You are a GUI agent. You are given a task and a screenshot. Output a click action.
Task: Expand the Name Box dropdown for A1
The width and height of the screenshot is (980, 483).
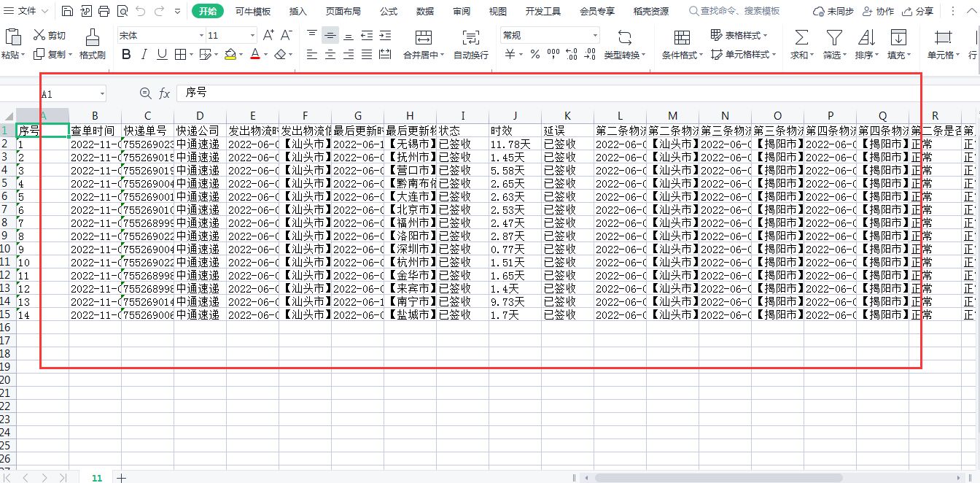102,93
